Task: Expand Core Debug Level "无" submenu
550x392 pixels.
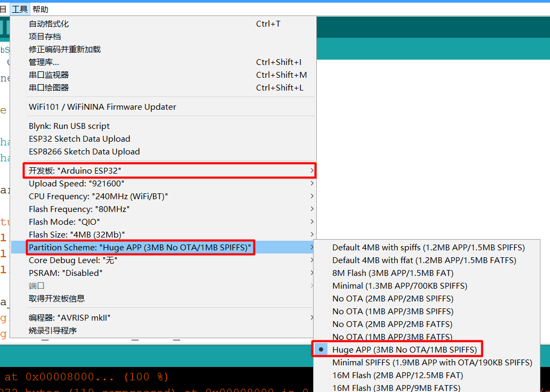Action: [163, 260]
